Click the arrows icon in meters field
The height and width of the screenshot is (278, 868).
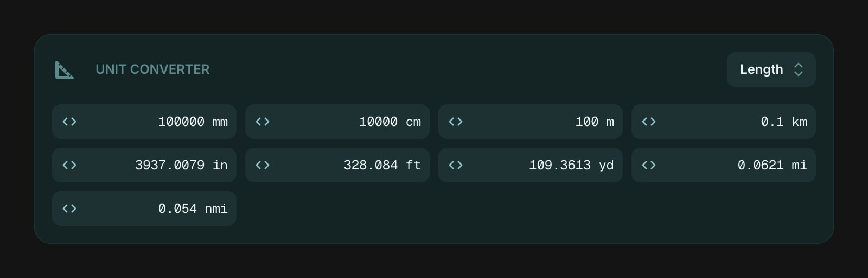point(456,122)
